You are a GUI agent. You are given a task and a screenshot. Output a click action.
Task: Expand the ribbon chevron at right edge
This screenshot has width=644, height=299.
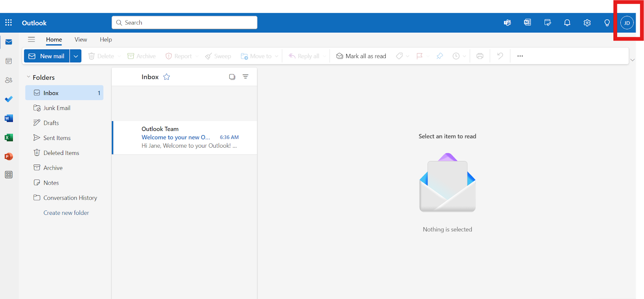[x=632, y=60]
